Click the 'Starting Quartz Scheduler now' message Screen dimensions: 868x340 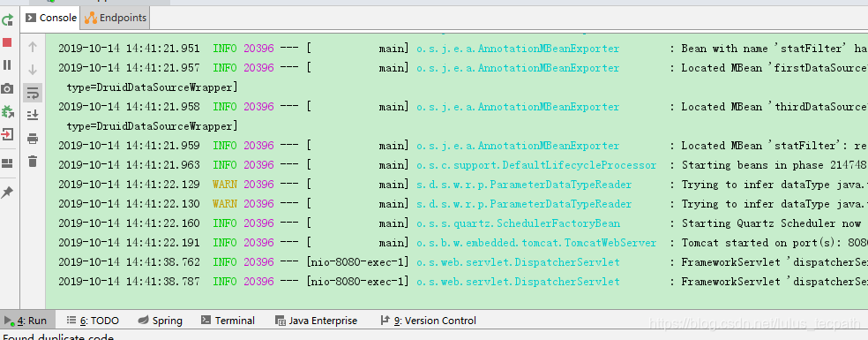771,223
